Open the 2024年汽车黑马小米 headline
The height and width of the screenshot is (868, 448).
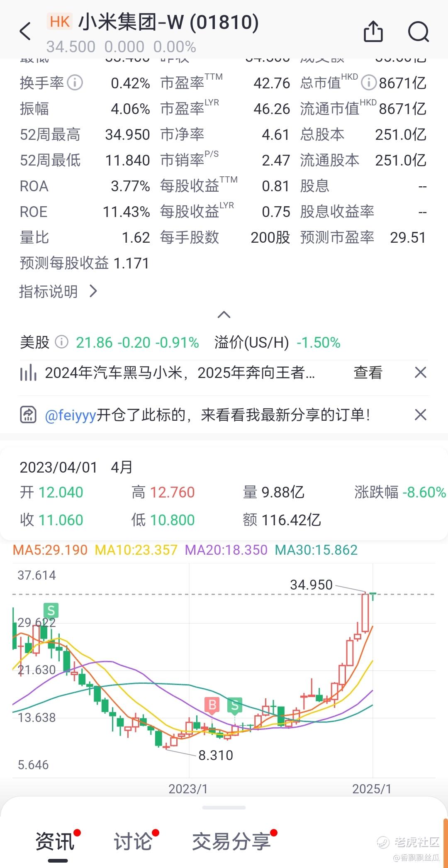click(x=180, y=372)
